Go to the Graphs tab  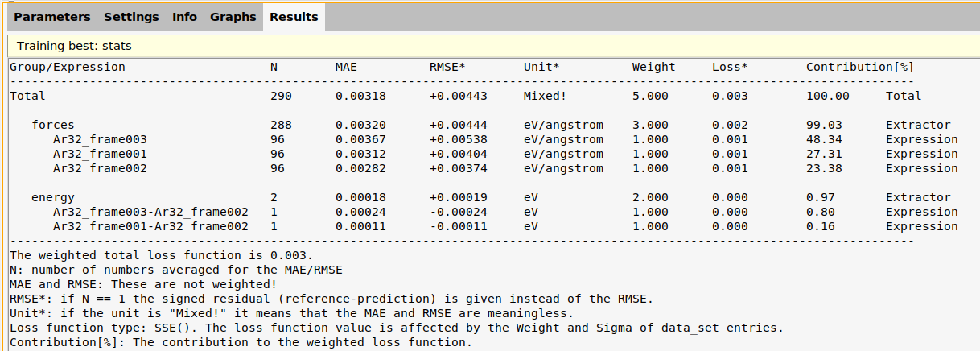[x=233, y=17]
